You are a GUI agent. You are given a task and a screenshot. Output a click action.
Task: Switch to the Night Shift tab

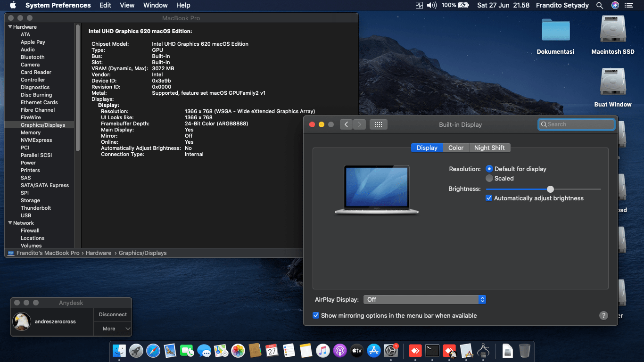coord(489,148)
